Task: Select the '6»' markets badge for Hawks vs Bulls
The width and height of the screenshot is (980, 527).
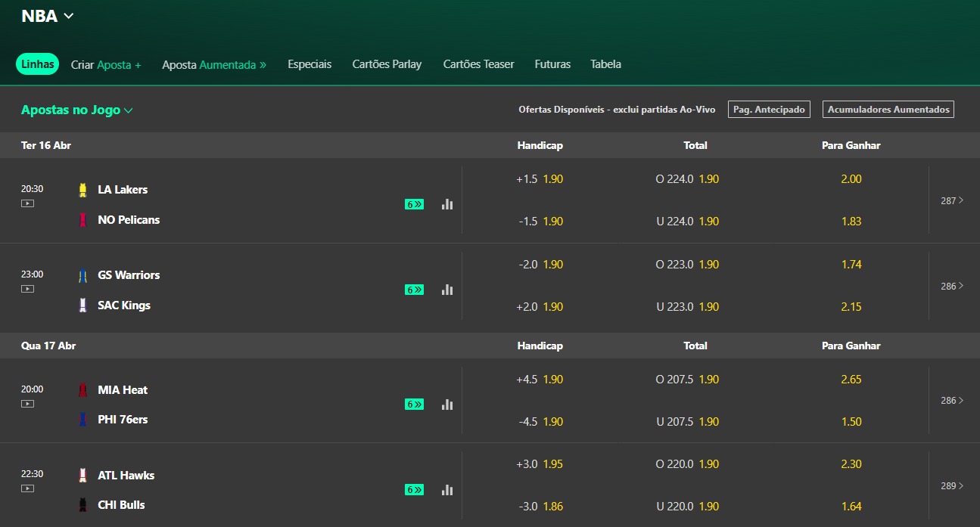Action: click(413, 490)
